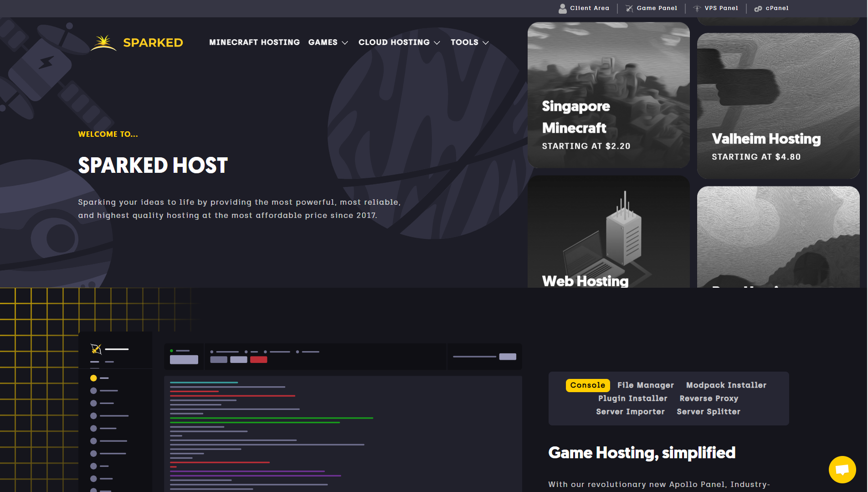The height and width of the screenshot is (492, 868).
Task: Click the VPS Panel link text
Action: (721, 8)
